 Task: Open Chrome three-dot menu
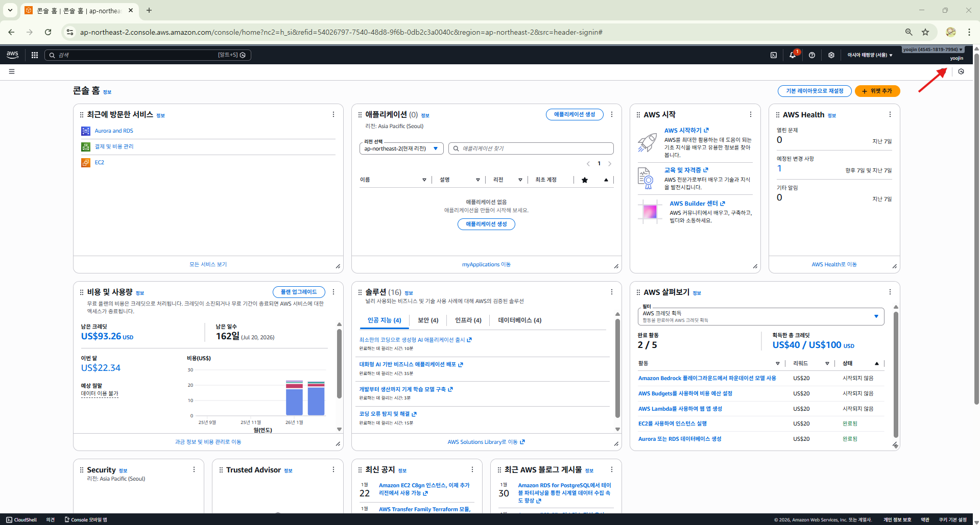(x=969, y=32)
